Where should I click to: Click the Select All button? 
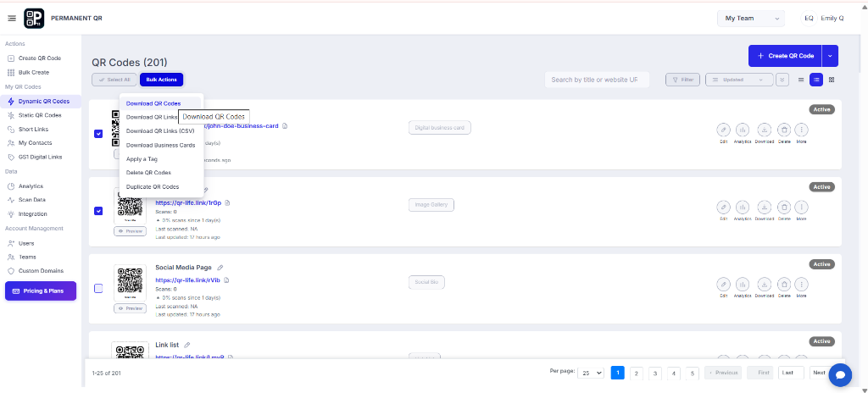(x=114, y=80)
